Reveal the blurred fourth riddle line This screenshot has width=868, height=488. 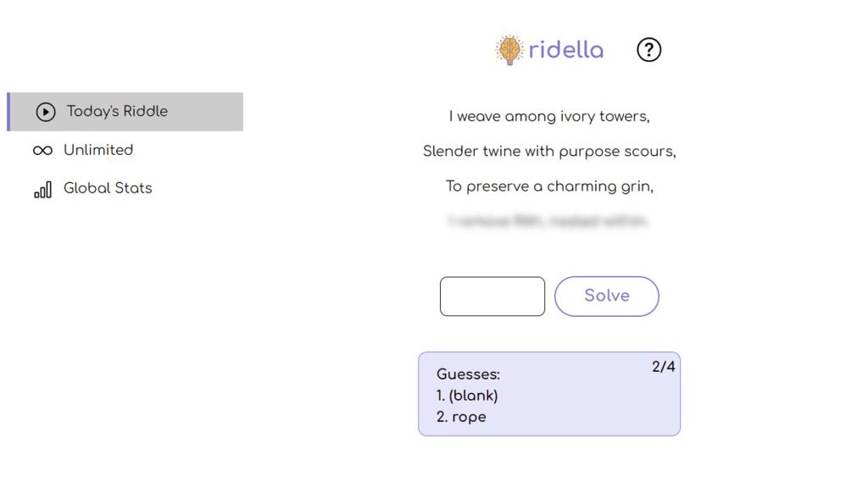pyautogui.click(x=549, y=222)
